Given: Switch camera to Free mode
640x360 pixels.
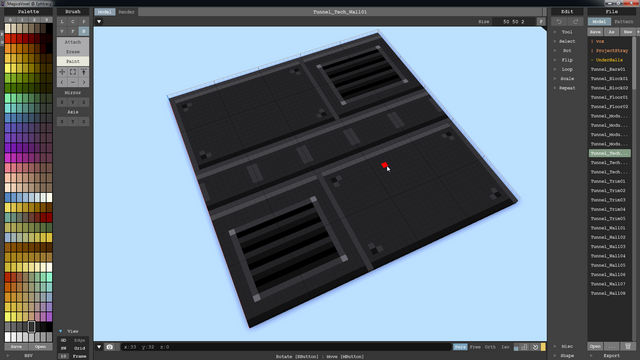Looking at the screenshot, I should coord(475,347).
